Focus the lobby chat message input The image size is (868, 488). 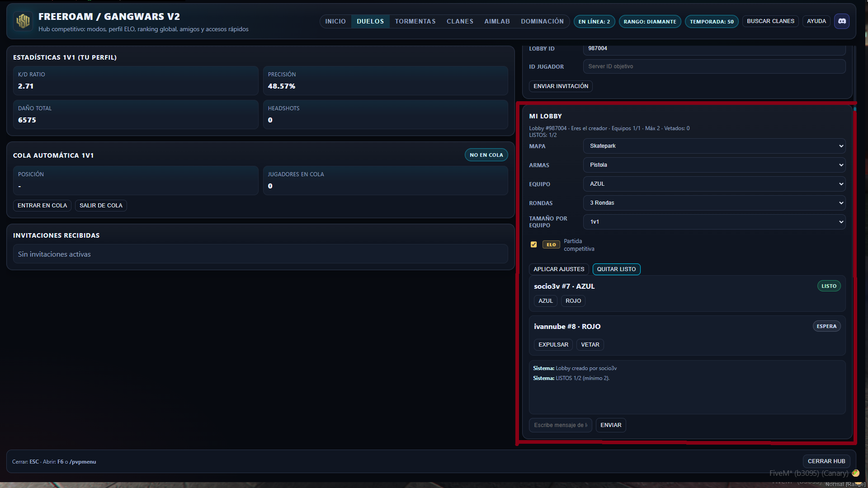[x=560, y=425]
